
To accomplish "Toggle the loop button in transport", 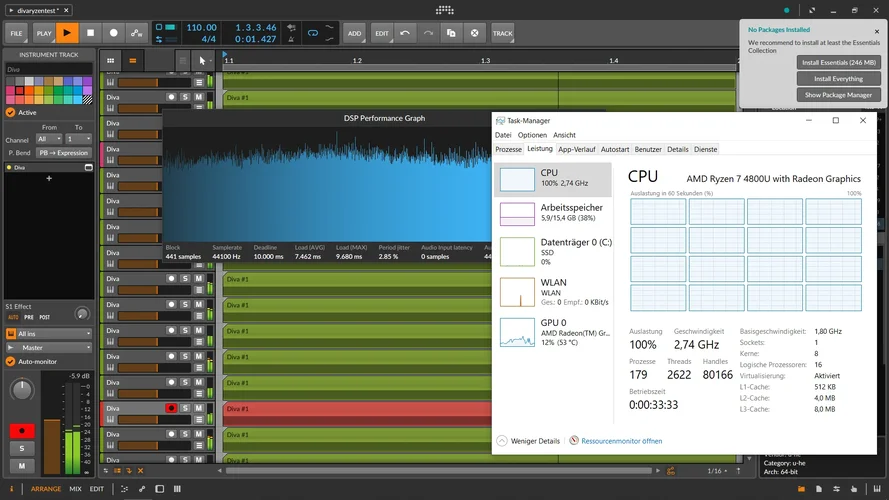I will click(313, 33).
